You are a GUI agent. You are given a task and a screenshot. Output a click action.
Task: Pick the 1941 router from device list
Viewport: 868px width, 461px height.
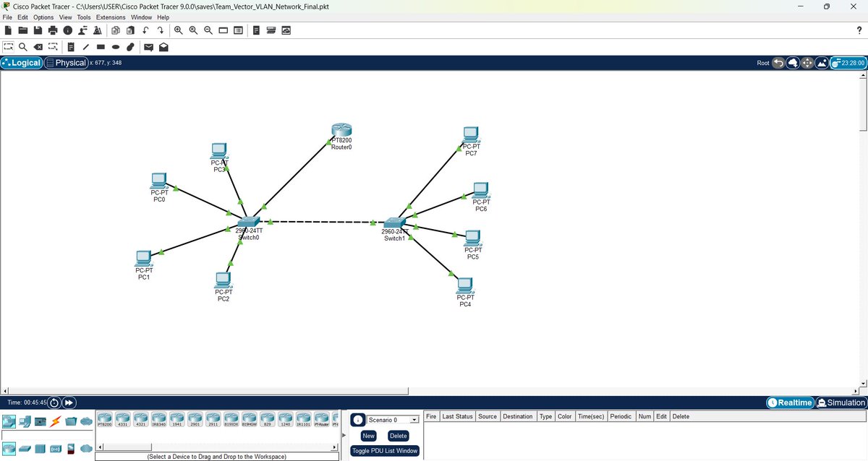click(177, 420)
